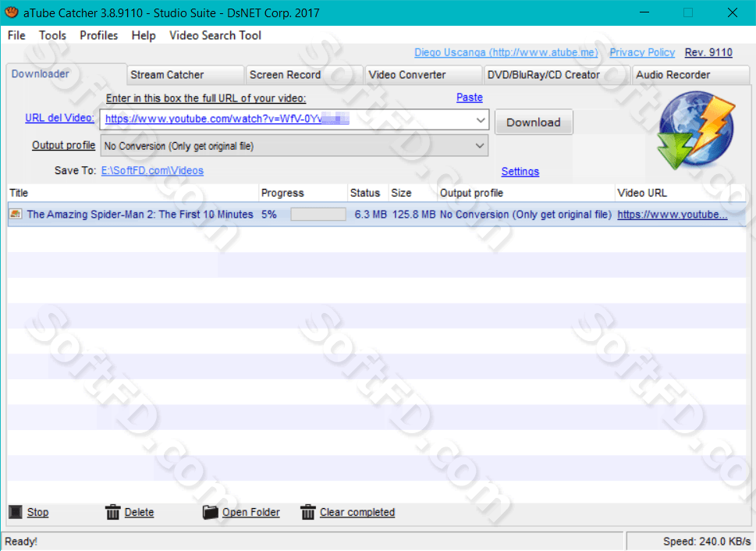Click the Open Folder folder icon
Image resolution: width=756 pixels, height=551 pixels.
click(x=210, y=512)
